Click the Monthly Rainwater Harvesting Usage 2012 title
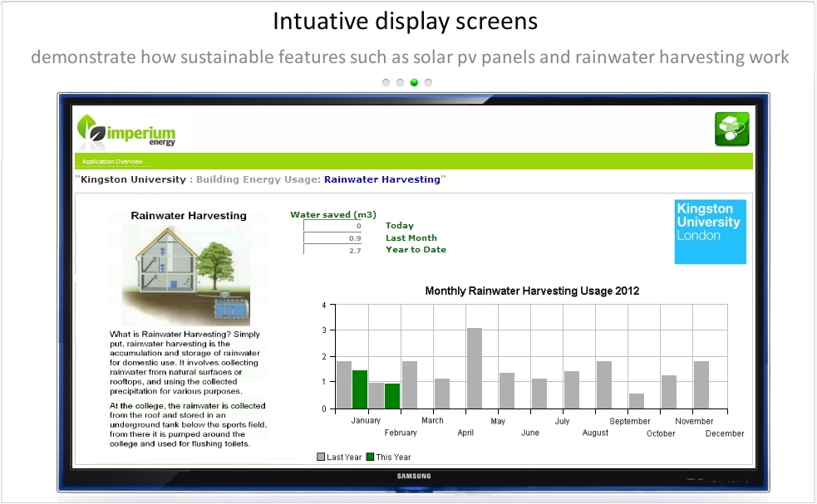Image resolution: width=817 pixels, height=504 pixels. [532, 291]
